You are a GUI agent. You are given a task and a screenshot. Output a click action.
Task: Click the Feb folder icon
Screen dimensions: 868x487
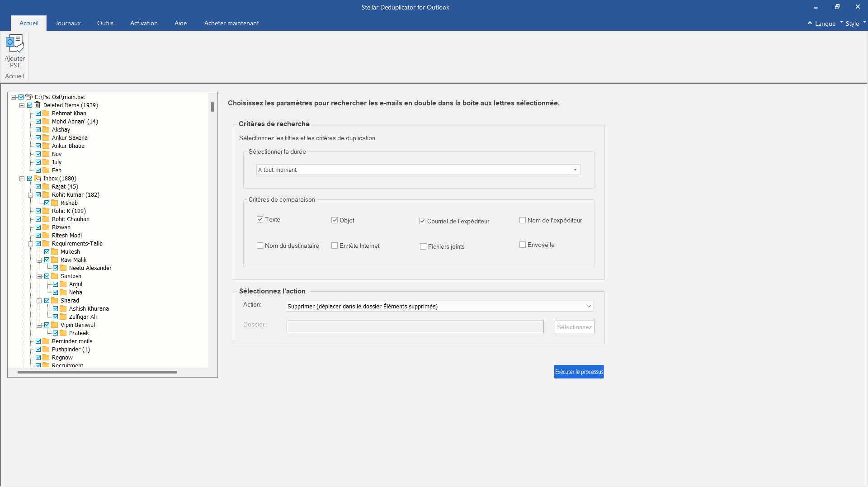tap(46, 170)
